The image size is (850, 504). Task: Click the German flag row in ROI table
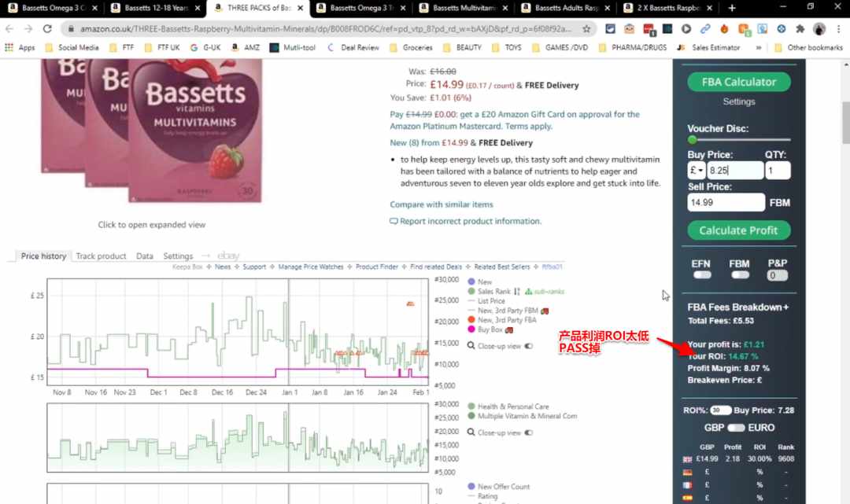pos(739,472)
